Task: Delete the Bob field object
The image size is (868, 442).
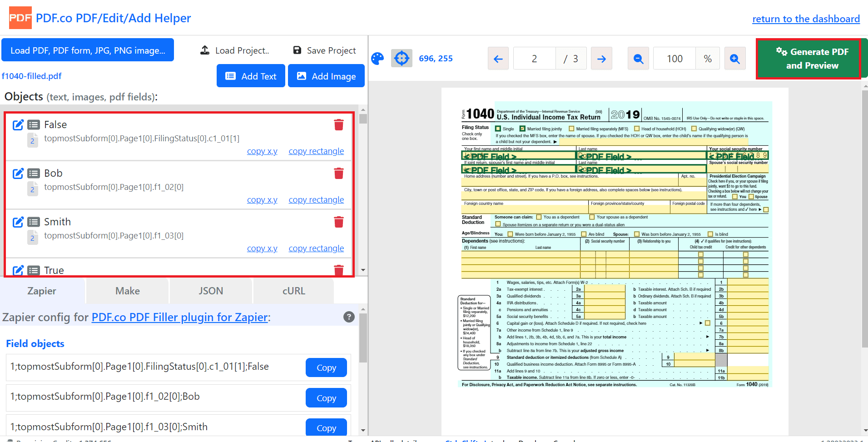Action: tap(339, 174)
